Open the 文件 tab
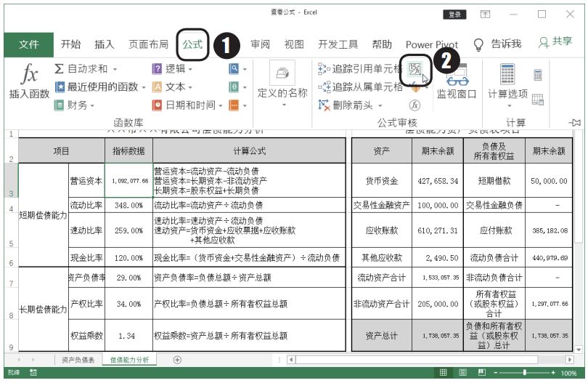Image resolution: width=588 pixels, height=383 pixels. tap(29, 44)
